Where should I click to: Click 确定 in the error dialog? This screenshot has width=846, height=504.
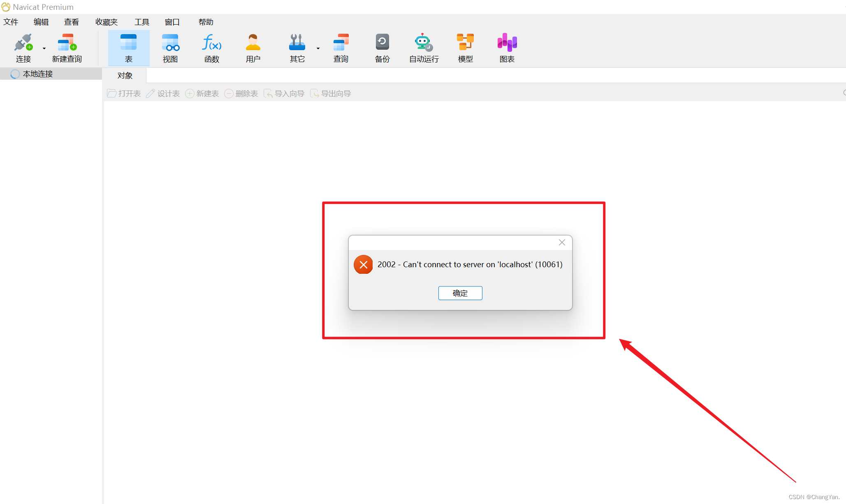coord(460,293)
